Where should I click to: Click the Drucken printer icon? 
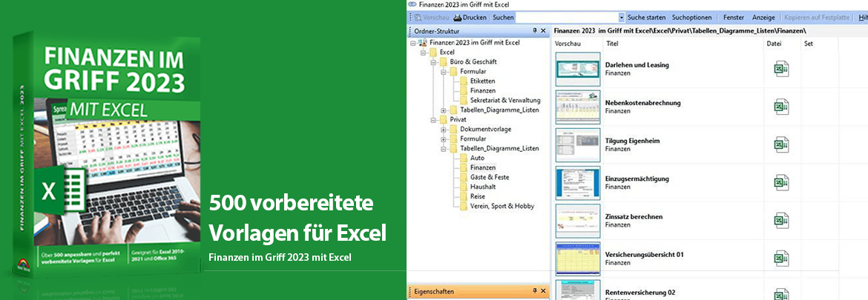coord(458,17)
